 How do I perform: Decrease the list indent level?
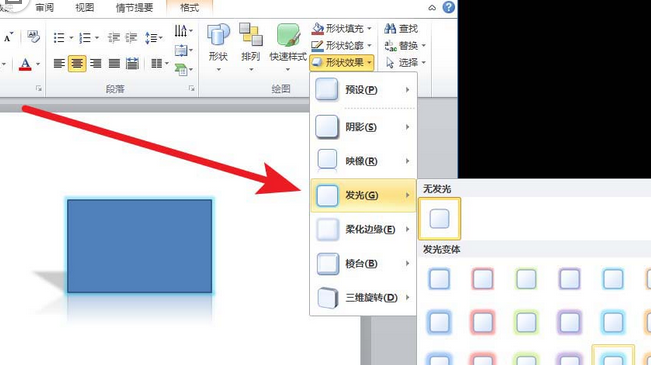[114, 38]
